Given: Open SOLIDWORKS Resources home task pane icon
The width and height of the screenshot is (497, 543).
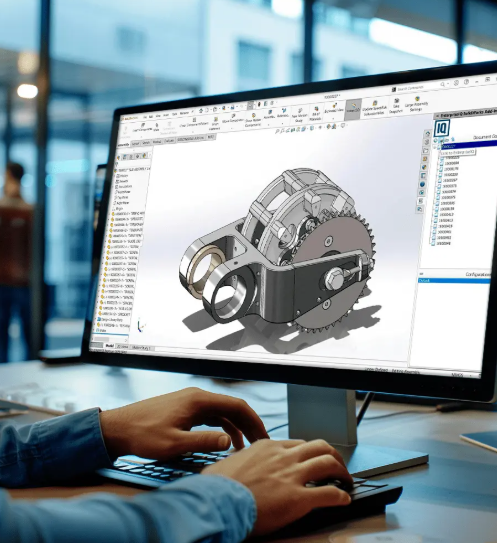Looking at the screenshot, I should point(427,133).
